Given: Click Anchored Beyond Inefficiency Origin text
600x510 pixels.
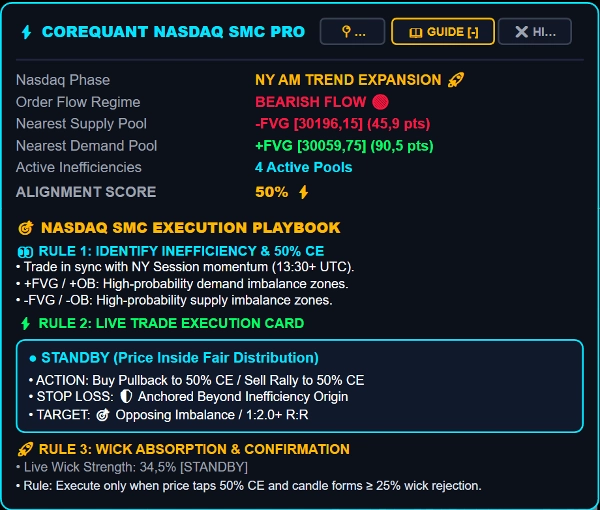Looking at the screenshot, I should [x=243, y=396].
